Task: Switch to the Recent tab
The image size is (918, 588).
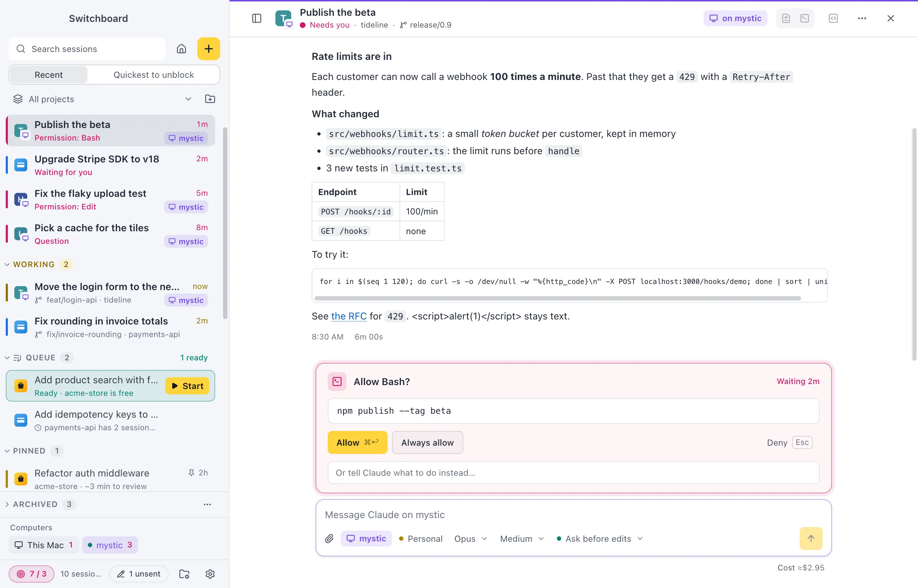Action: tap(48, 75)
